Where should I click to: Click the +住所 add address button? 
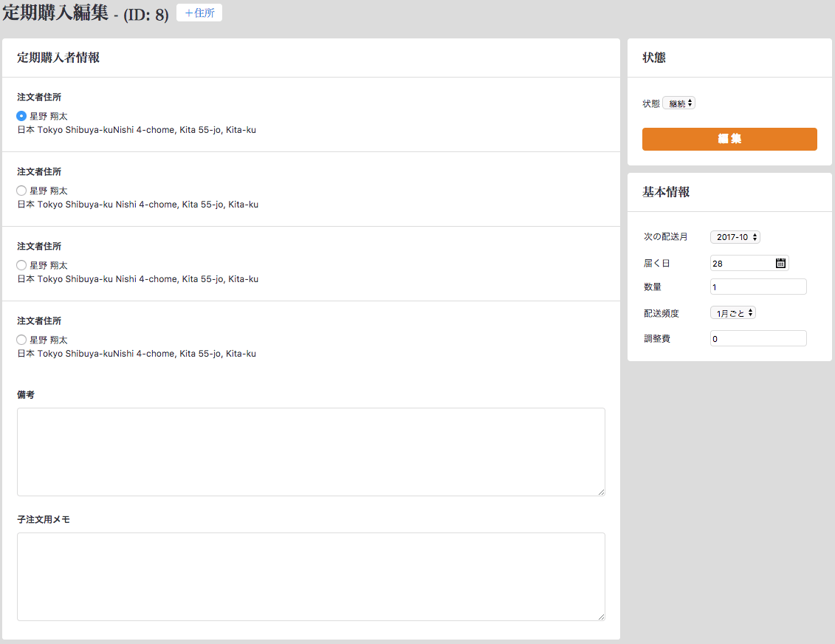199,13
